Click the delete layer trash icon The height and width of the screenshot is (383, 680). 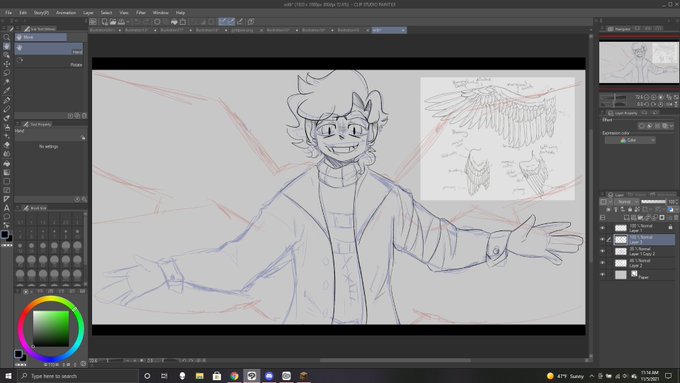(675, 217)
